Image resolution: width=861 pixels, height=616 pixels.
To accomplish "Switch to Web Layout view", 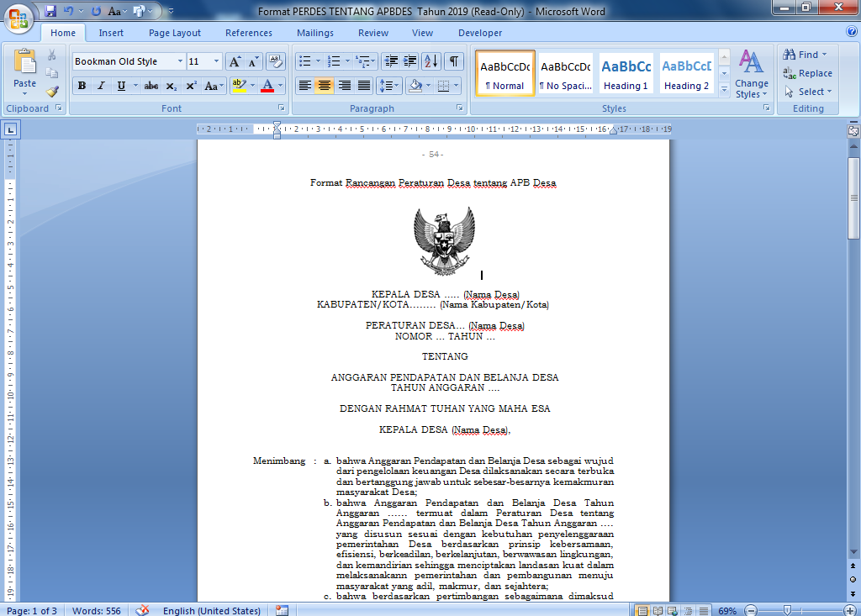I will pos(671,608).
